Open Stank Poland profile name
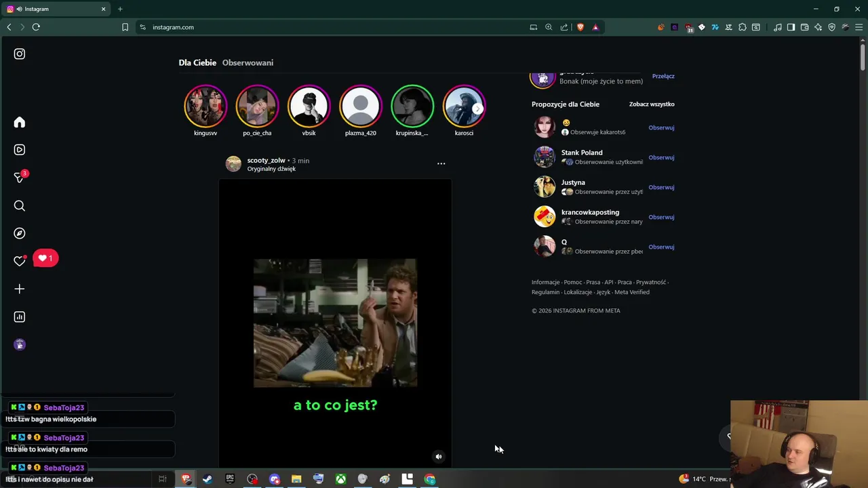 [582, 152]
